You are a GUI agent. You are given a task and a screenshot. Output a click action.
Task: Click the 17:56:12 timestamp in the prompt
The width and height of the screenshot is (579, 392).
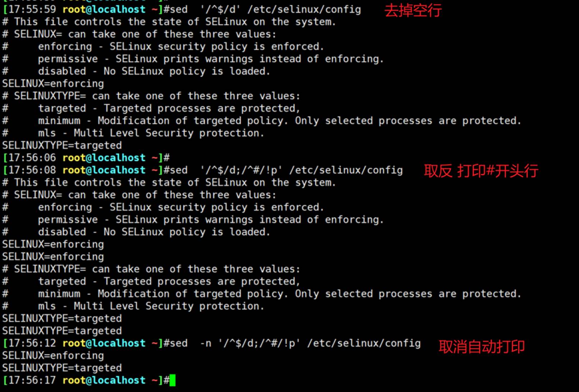(x=32, y=343)
